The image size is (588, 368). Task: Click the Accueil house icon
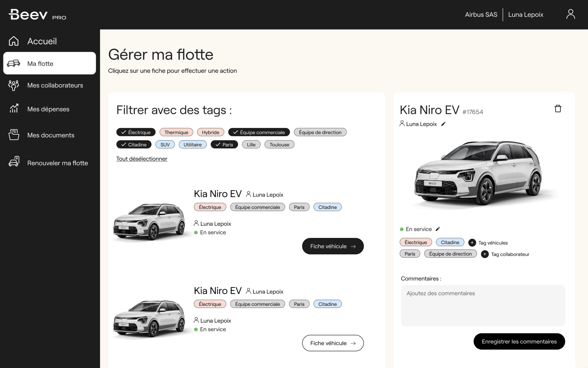tap(14, 41)
